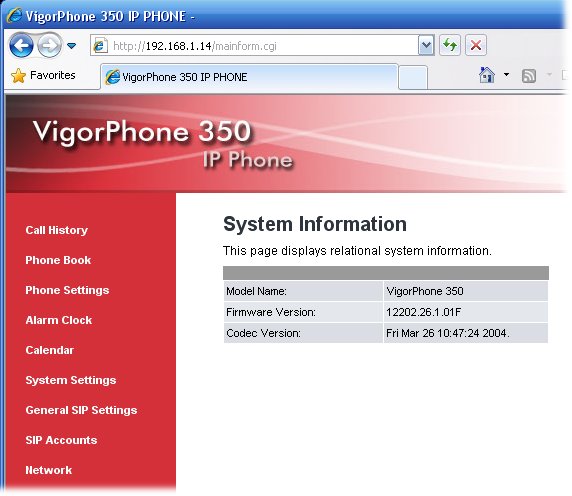The width and height of the screenshot is (572, 496).
Task: Click firmware value 12202.26.1.01F
Action: [424, 312]
